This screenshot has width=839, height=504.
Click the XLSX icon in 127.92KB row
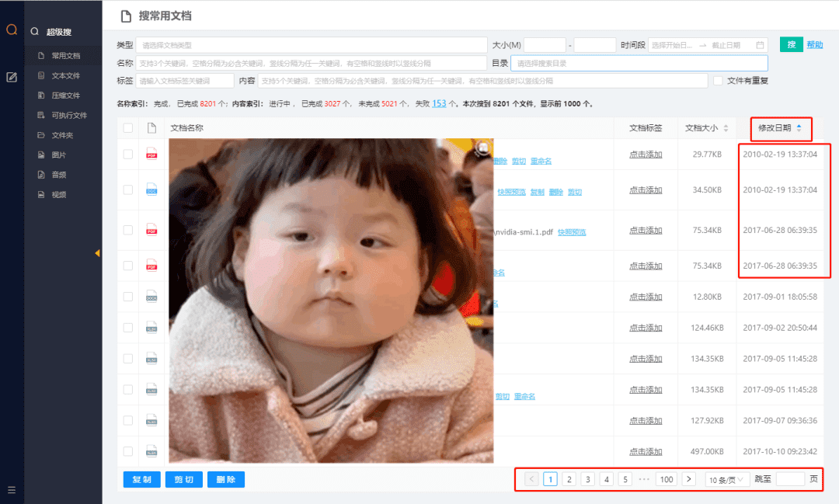pyautogui.click(x=152, y=421)
